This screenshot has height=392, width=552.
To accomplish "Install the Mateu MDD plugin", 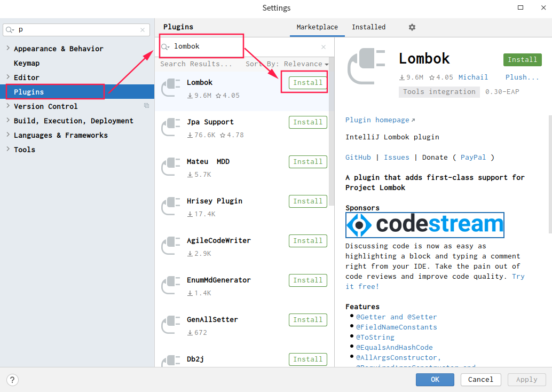I will (307, 162).
